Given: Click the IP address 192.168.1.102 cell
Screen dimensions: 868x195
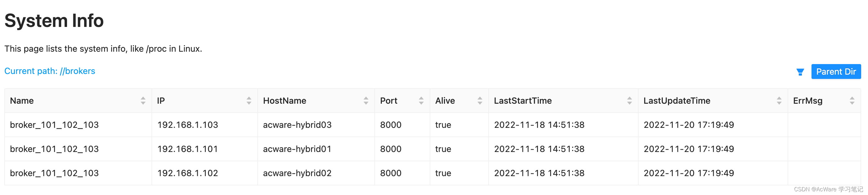Looking at the screenshot, I should 188,173.
